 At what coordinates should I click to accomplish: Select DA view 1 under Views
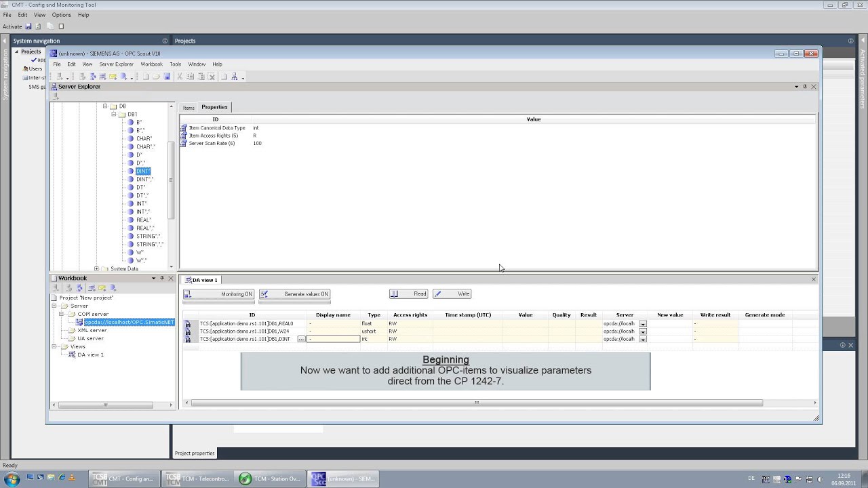(x=90, y=354)
